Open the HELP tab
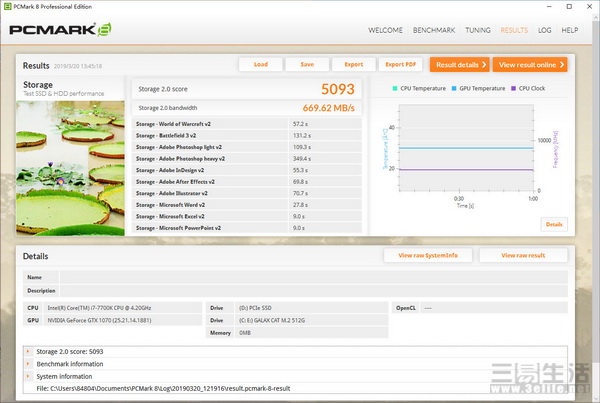The width and height of the screenshot is (600, 403). 569,30
